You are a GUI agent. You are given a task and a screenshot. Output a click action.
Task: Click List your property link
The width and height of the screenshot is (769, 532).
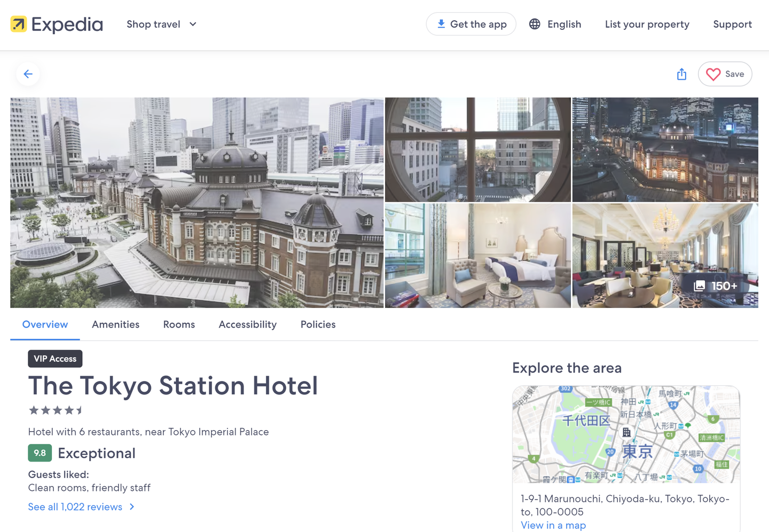[x=647, y=25]
